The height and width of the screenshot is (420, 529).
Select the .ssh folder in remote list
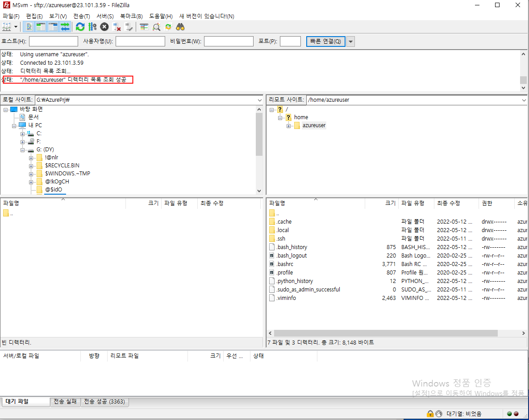(281, 238)
